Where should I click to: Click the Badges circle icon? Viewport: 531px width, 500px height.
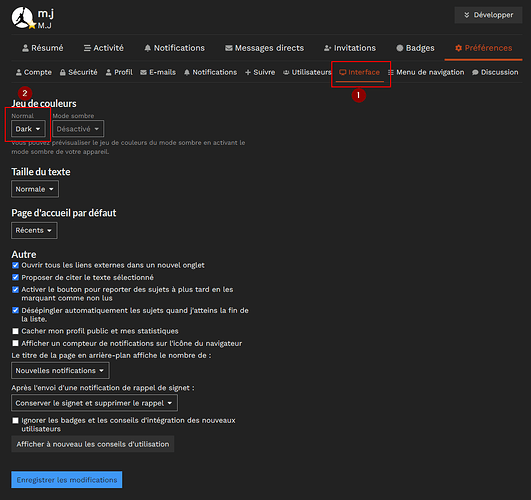[x=400, y=48]
